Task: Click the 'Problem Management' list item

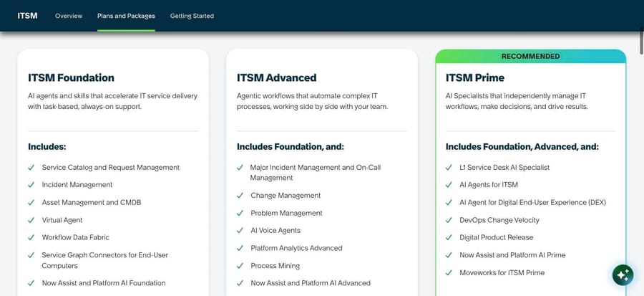Action: click(x=287, y=213)
